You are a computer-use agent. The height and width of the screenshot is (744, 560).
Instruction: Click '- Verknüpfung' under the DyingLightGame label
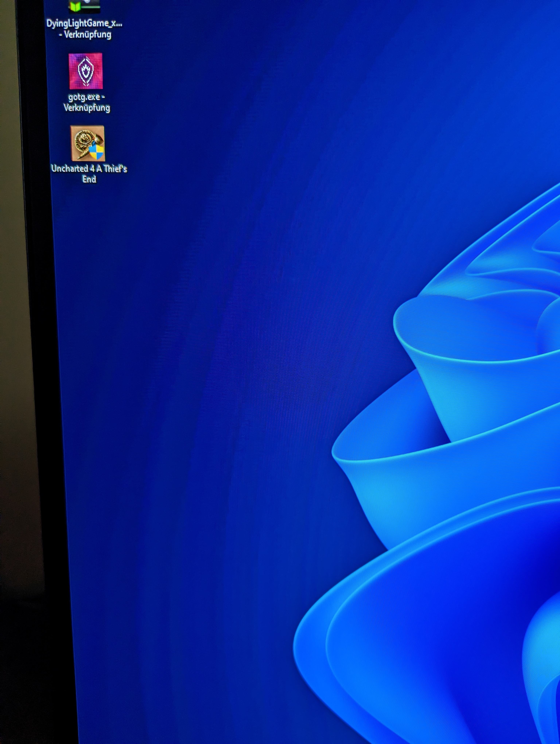[x=85, y=35]
